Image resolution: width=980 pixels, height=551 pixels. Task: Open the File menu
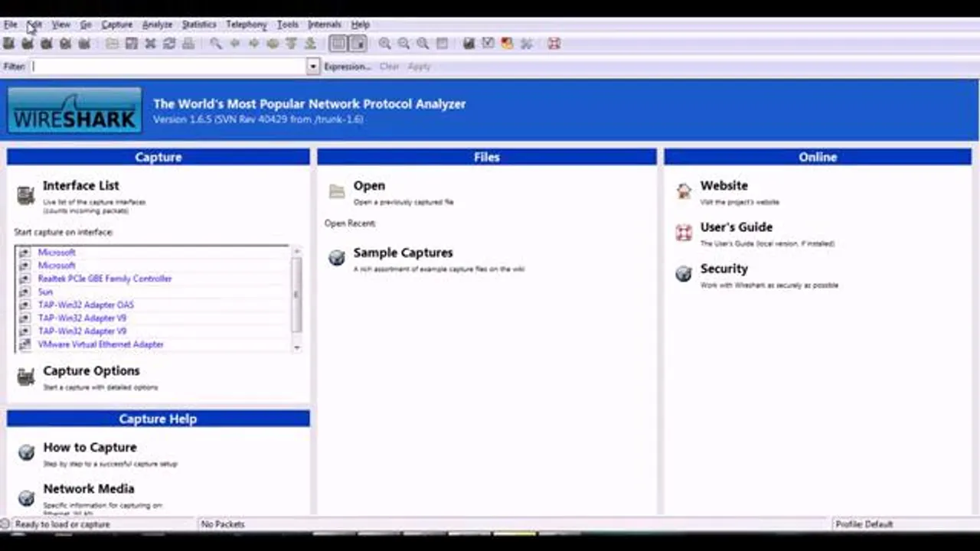tap(11, 24)
